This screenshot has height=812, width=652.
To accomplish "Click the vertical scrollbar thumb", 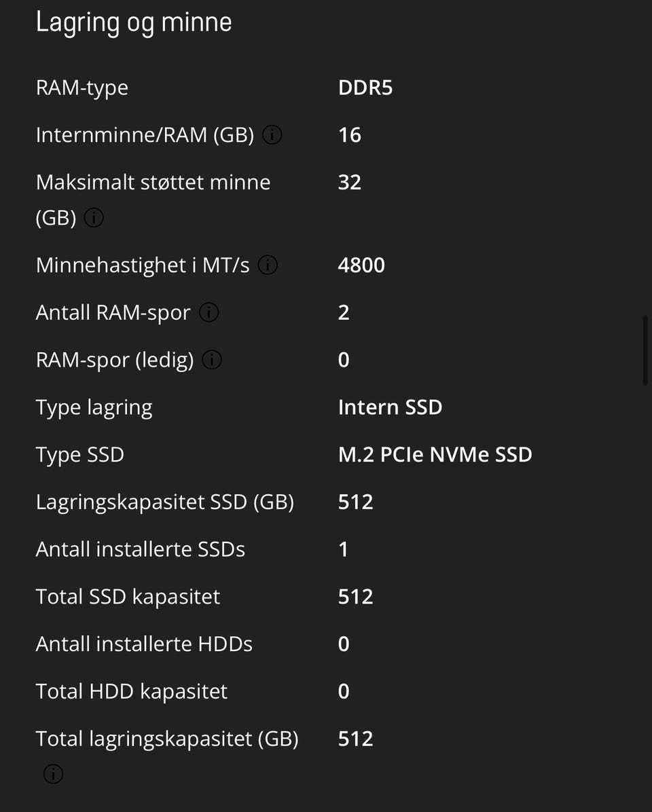I will [645, 350].
